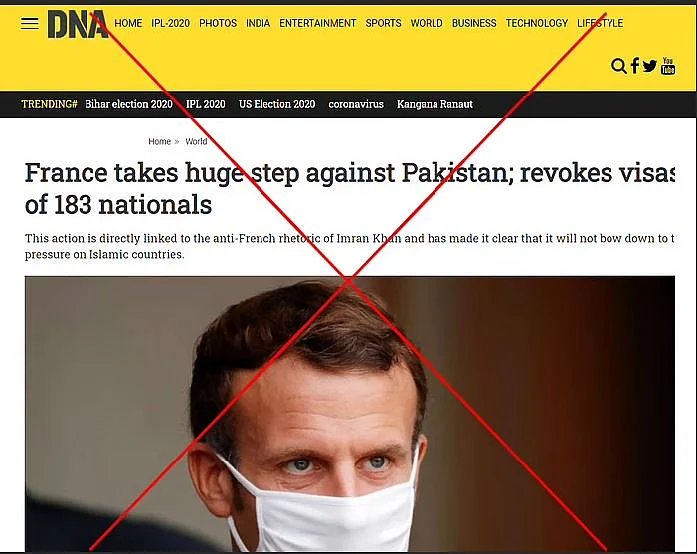Open the Kangana Ranaut trending link

(435, 104)
